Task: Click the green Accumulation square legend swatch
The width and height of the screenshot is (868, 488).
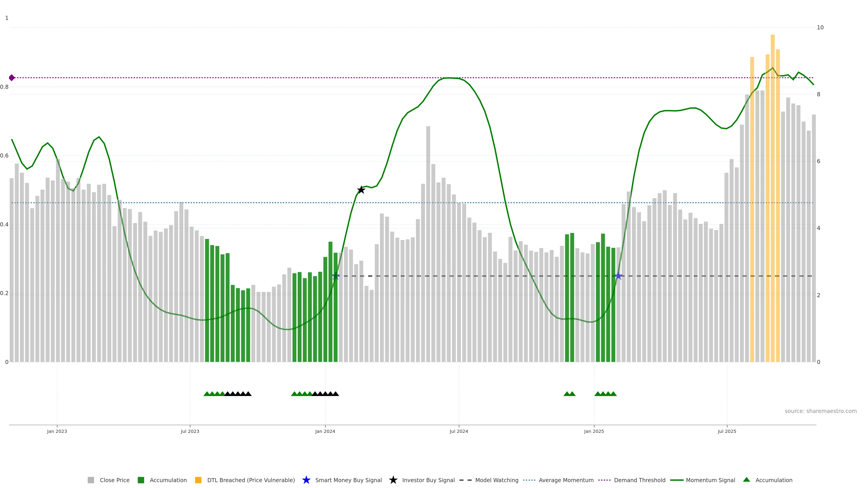Action: 141,480
